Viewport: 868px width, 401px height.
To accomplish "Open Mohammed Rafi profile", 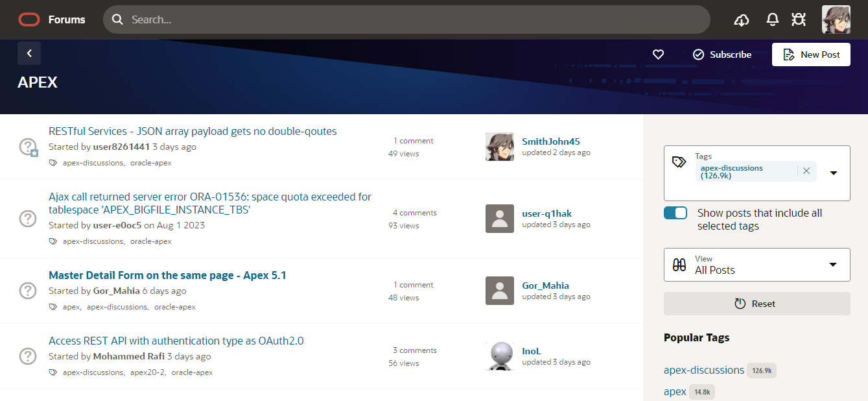I will (x=129, y=356).
